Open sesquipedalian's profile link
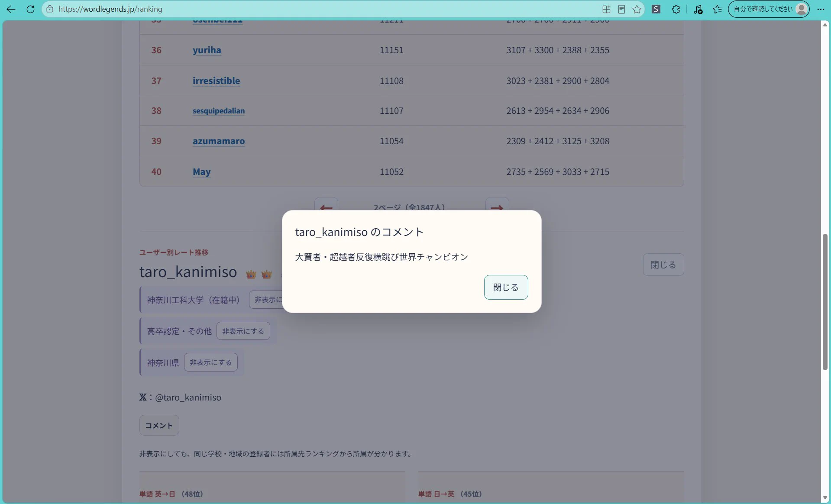The height and width of the screenshot is (504, 831). pos(219,111)
